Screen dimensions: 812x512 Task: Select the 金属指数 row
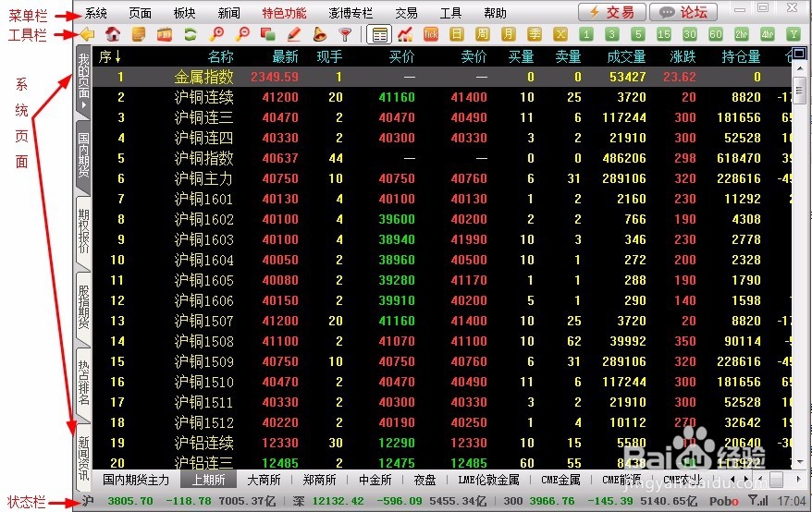click(x=442, y=77)
